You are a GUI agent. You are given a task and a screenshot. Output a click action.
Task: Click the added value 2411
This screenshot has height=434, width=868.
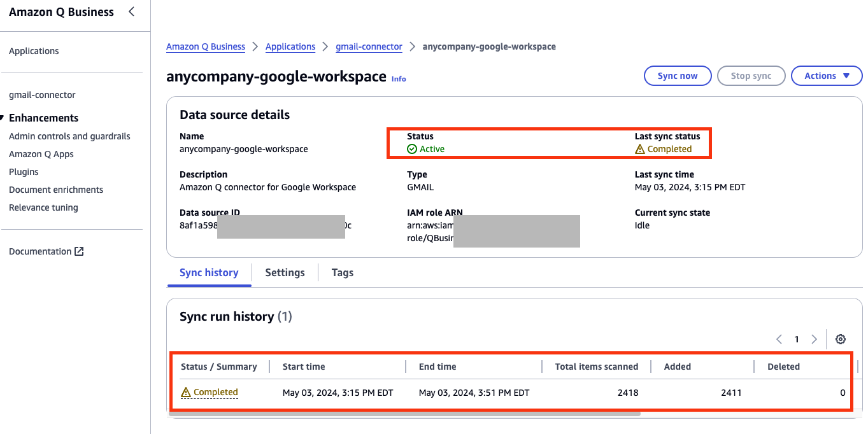pyautogui.click(x=731, y=393)
